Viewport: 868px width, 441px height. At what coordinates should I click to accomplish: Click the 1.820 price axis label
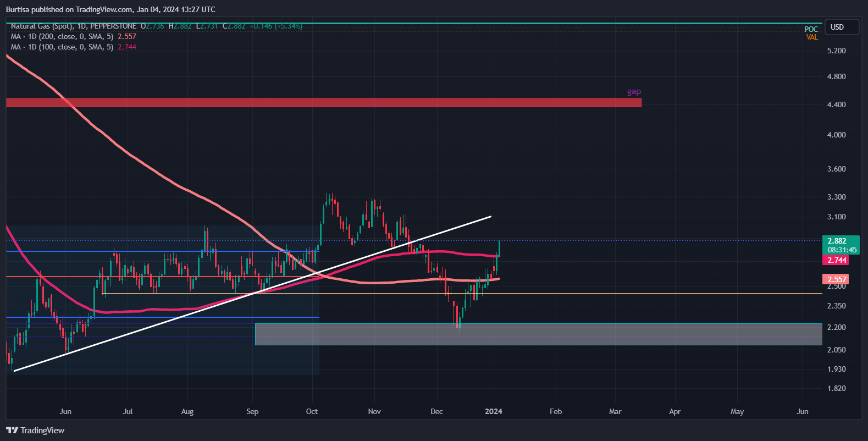click(x=836, y=388)
